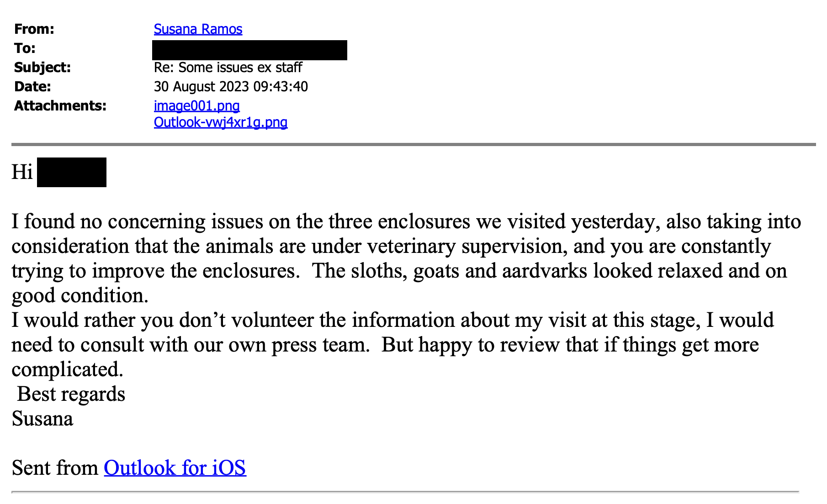
Task: Click the redacted recipient address block
Action: pos(249,50)
